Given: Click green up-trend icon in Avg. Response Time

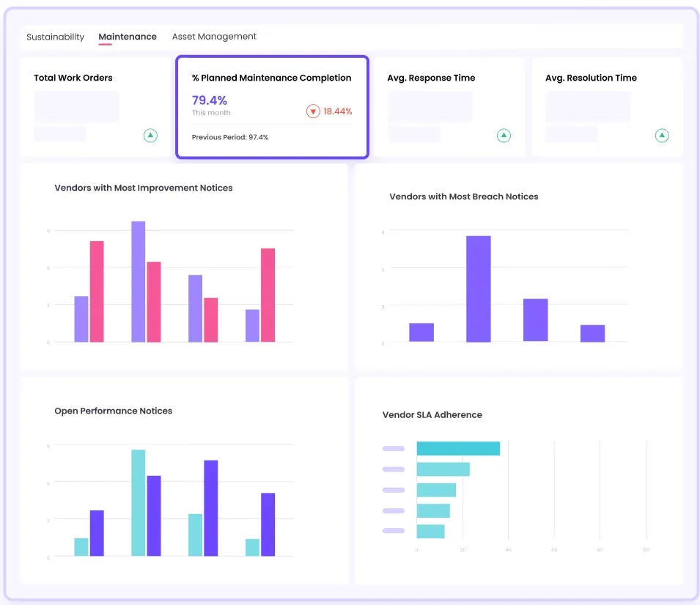Looking at the screenshot, I should point(504,135).
